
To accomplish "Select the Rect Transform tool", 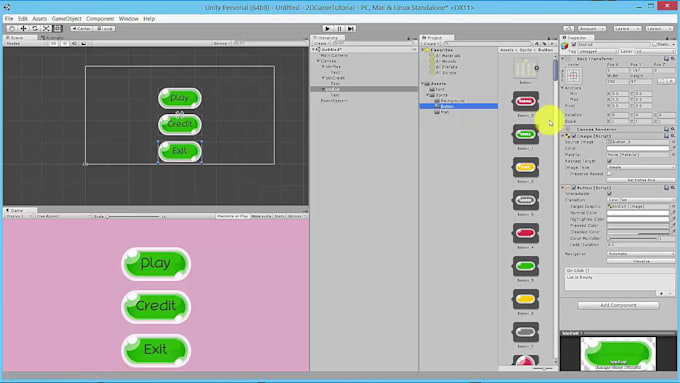I will (57, 29).
